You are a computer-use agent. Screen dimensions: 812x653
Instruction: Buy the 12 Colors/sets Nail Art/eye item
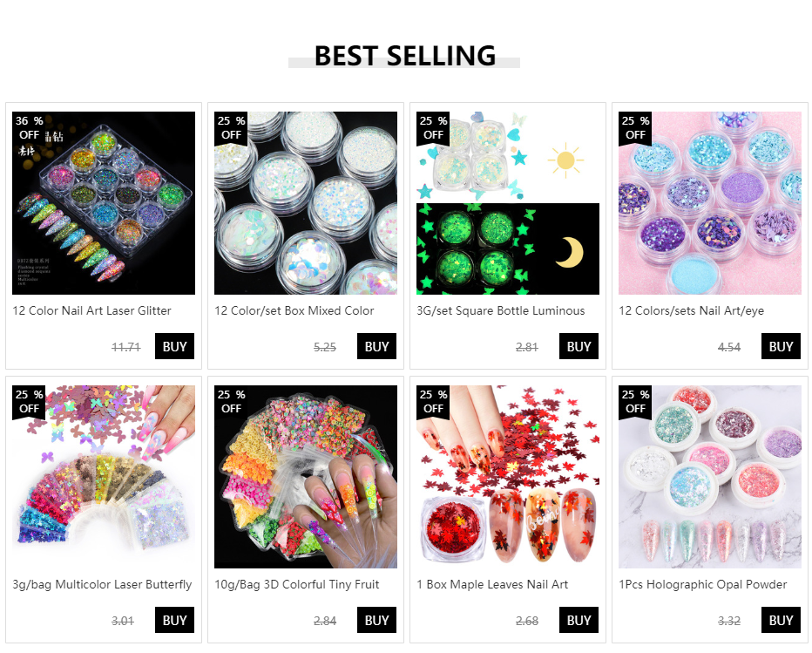781,346
